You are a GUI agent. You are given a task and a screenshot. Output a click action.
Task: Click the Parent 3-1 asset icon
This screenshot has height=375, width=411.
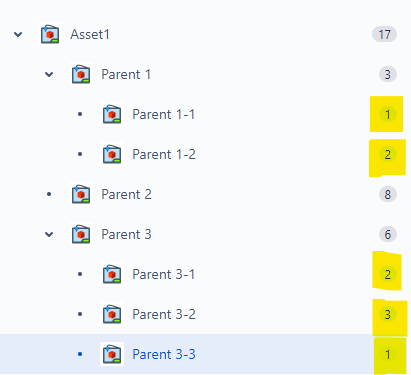click(112, 274)
